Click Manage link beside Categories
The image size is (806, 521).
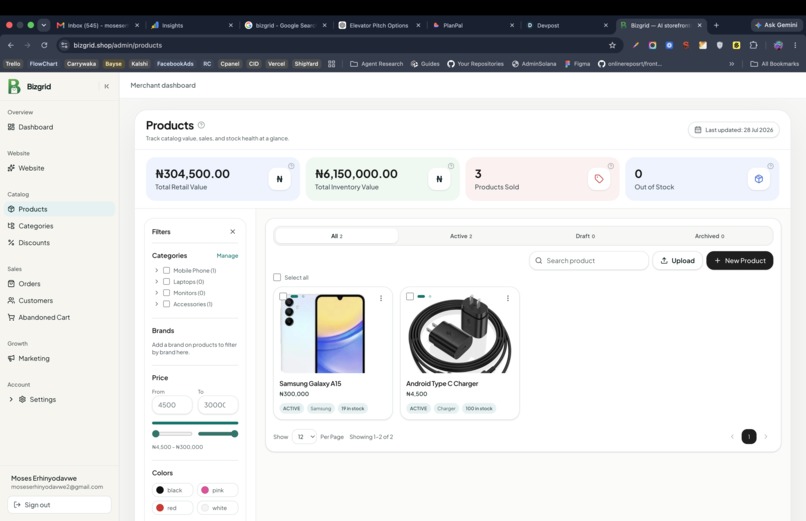[x=227, y=255]
